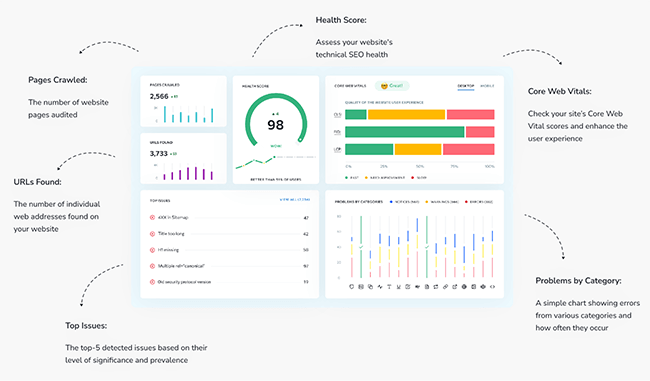
Task: Select the T title category icon under the chart
Action: (389, 286)
